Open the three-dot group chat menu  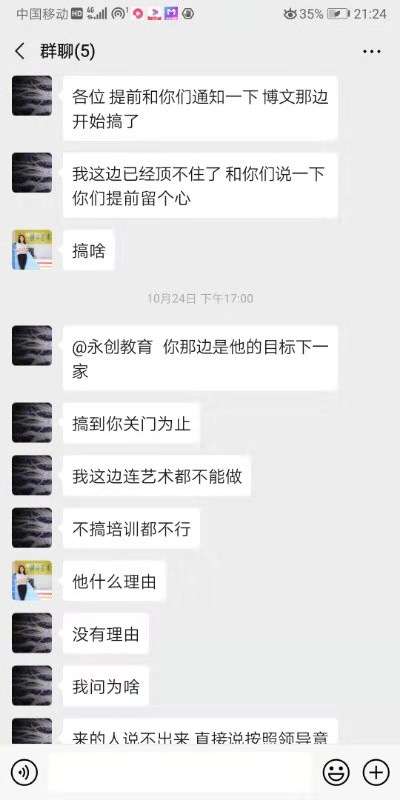pyautogui.click(x=371, y=52)
